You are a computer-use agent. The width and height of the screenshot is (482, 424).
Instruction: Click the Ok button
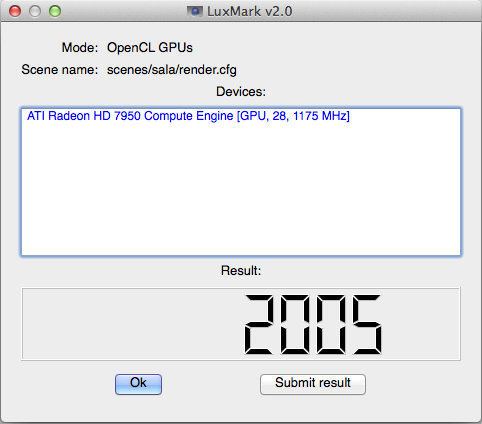pyautogui.click(x=138, y=384)
